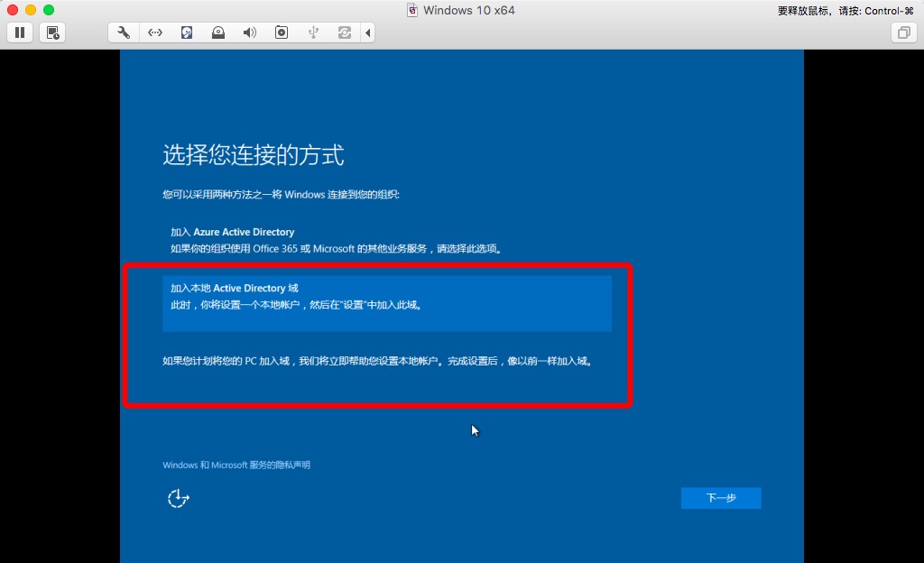Pause the virtual machine
This screenshot has width=924, height=563.
pyautogui.click(x=20, y=32)
